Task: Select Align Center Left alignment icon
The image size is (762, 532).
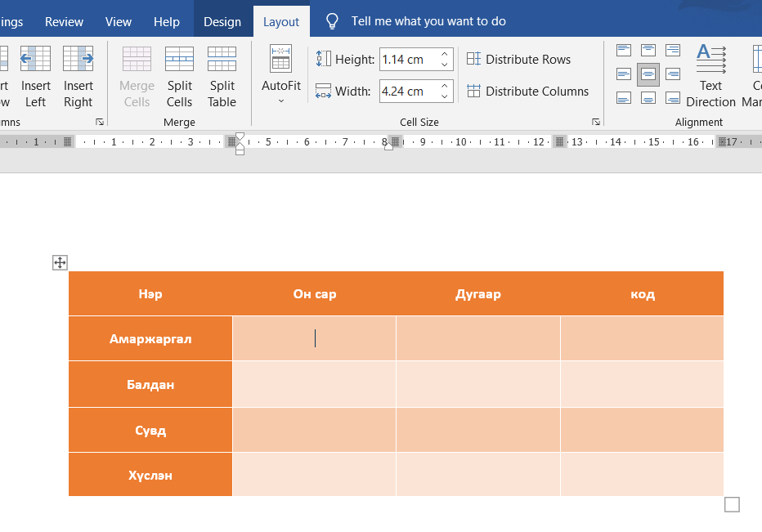Action: pos(624,74)
